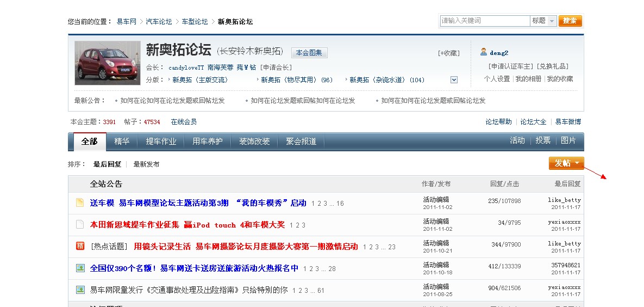This screenshot has height=307, width=644.
Task: Go to page 16 of 送车模 thread
Action: click(x=340, y=204)
